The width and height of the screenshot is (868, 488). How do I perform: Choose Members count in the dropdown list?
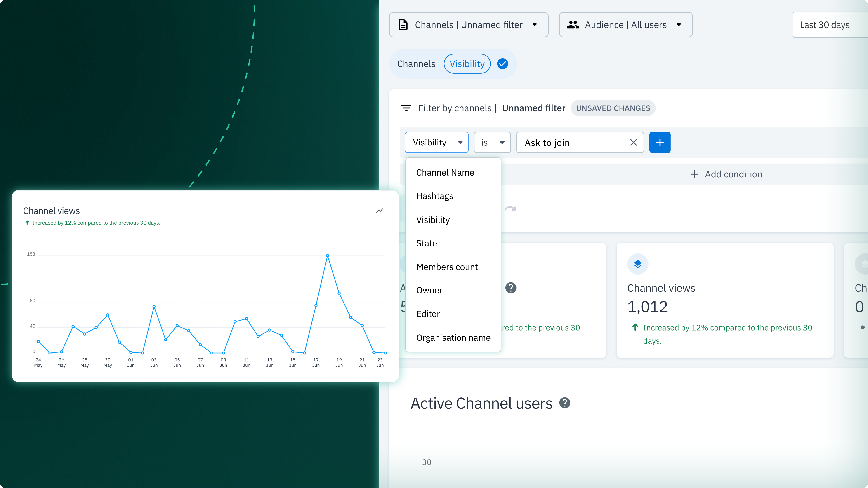tap(447, 267)
